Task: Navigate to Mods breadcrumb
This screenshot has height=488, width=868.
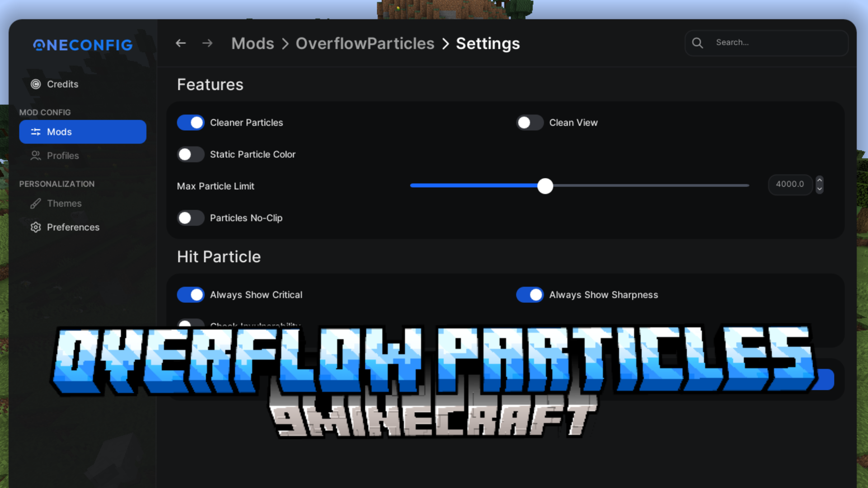Action: pos(253,43)
